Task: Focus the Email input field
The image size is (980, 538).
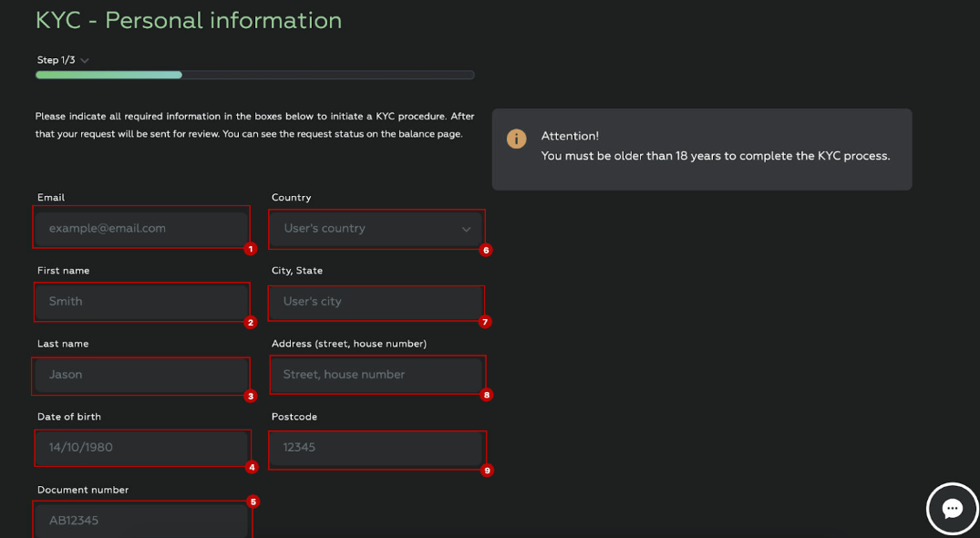Action: (x=142, y=228)
